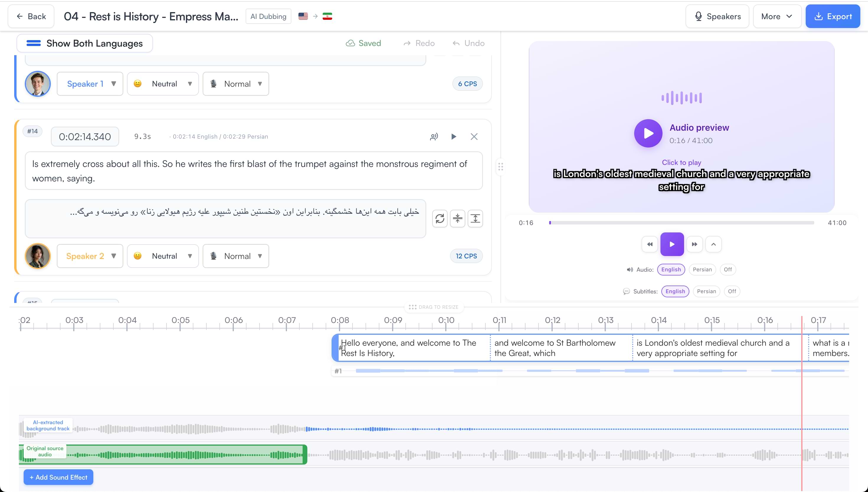Click the playback progress slider
This screenshot has width=868, height=492.
pos(681,223)
